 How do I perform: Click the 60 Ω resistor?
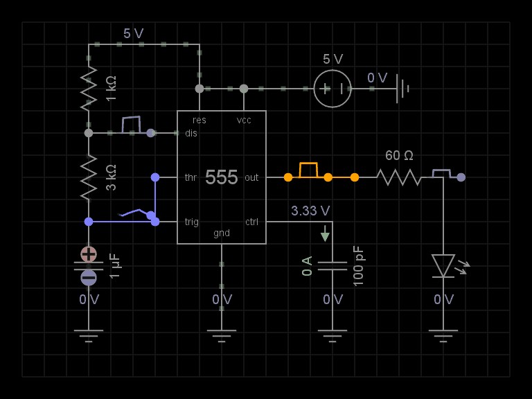coord(399,177)
